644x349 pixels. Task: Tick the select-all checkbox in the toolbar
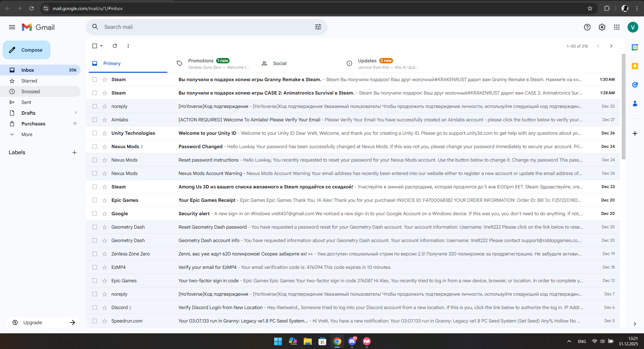pos(95,46)
